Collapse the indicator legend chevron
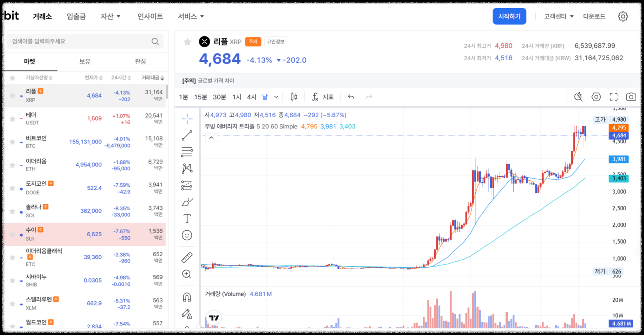 [211, 138]
